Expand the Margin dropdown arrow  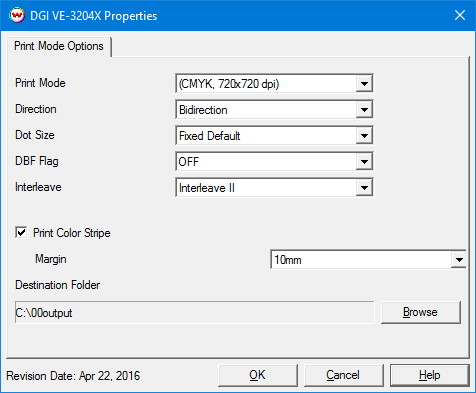[459, 259]
